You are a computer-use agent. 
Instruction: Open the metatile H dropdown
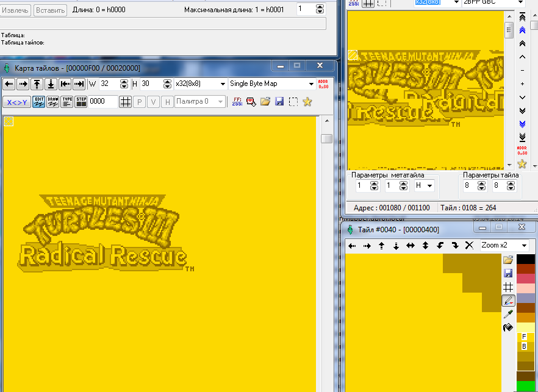[x=424, y=185]
